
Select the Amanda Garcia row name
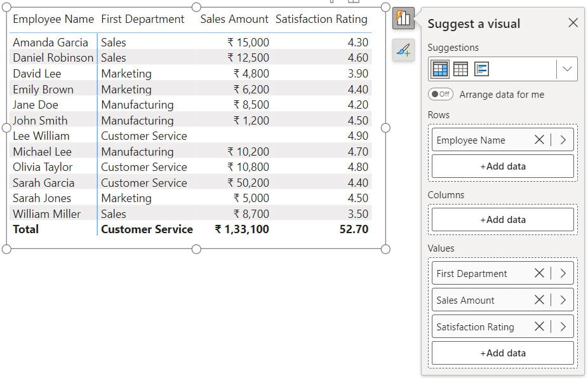click(50, 43)
